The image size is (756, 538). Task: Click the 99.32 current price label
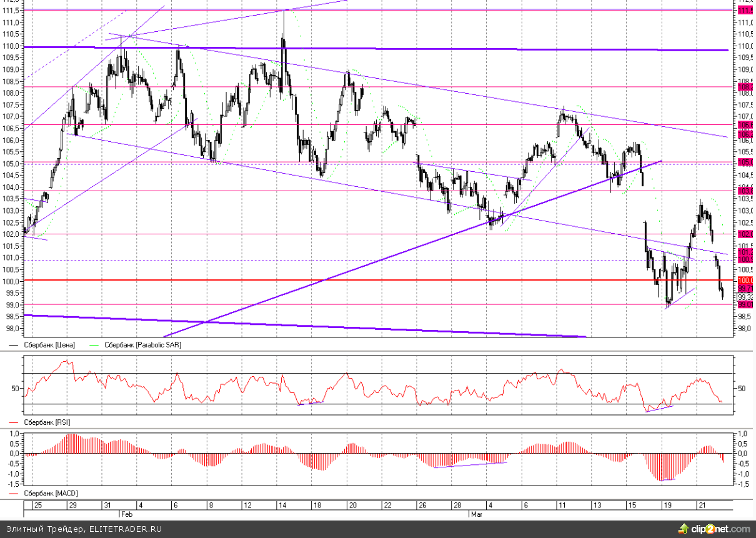tap(745, 297)
